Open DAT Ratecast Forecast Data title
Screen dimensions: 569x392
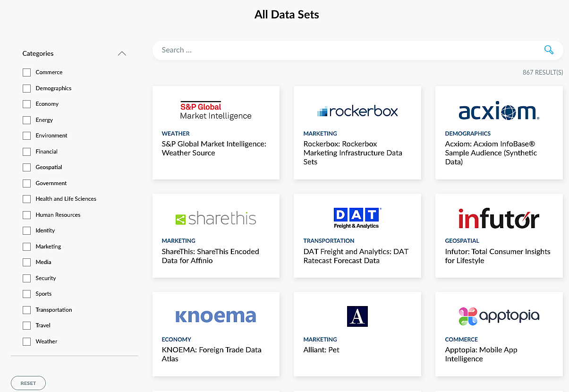[356, 256]
